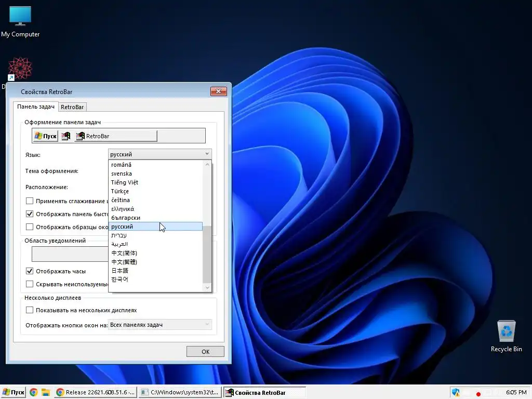Choose Tiếng Việt in the language list
The height and width of the screenshot is (399, 532).
point(155,182)
